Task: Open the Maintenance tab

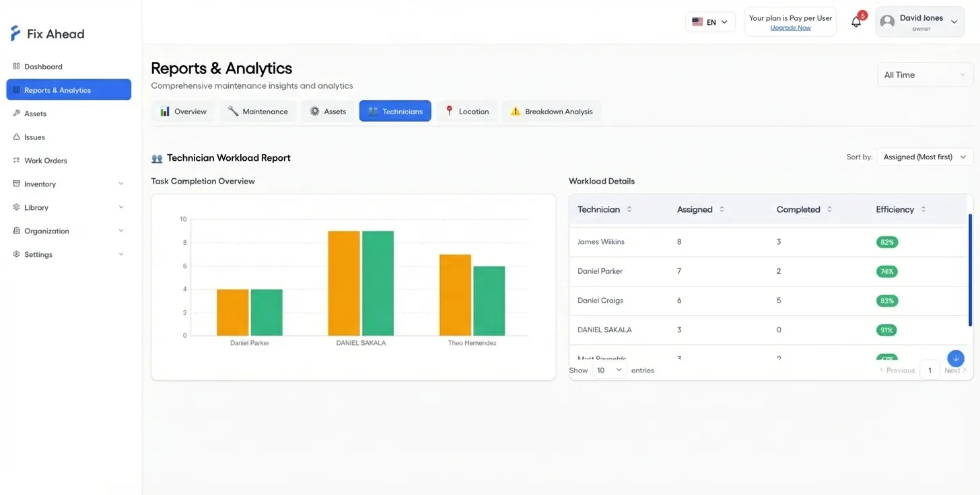Action: coord(258,112)
